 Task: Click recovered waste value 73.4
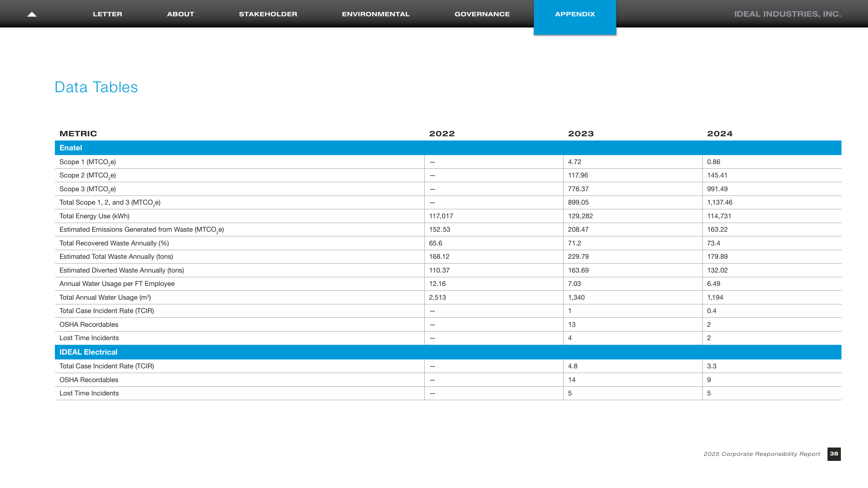pos(714,243)
